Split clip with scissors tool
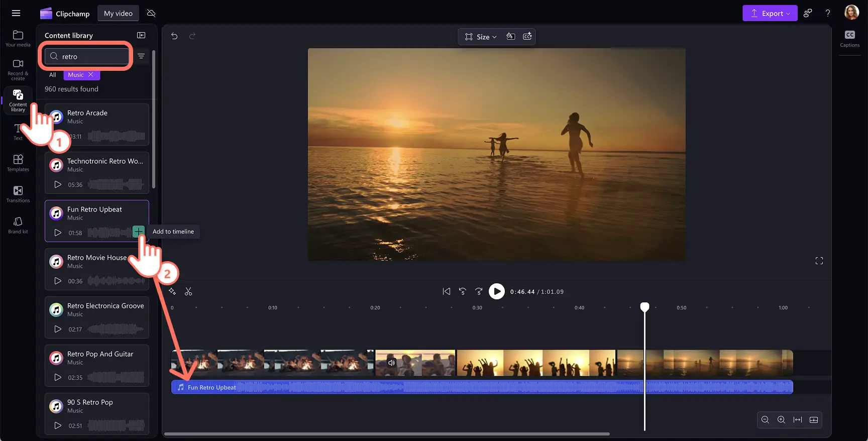This screenshot has width=868, height=441. (188, 291)
